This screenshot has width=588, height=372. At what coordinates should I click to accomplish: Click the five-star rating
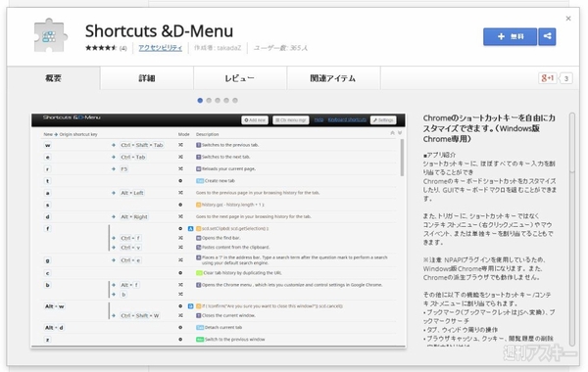[101, 48]
